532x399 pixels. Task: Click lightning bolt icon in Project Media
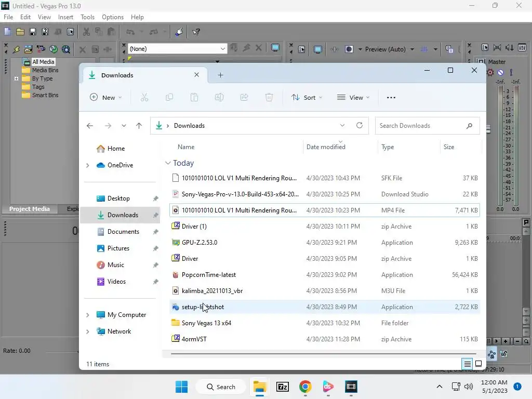[x=16, y=49]
